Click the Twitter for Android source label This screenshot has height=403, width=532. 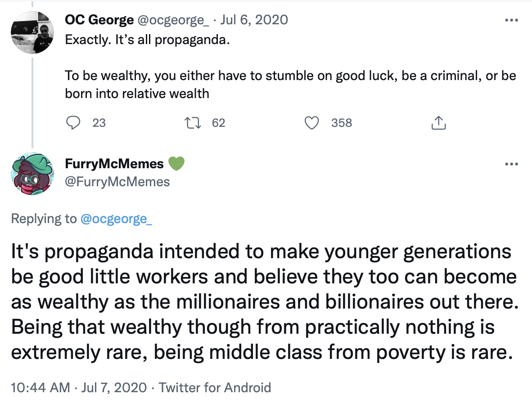click(215, 387)
